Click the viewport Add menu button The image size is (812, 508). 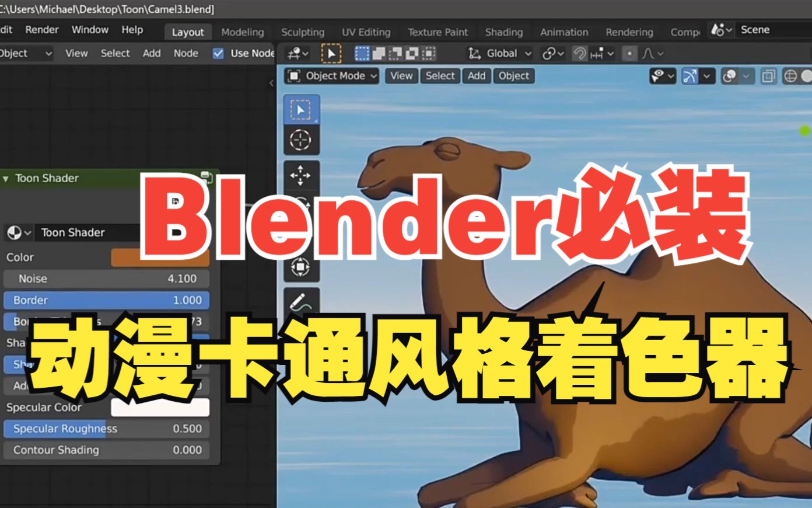(x=477, y=76)
